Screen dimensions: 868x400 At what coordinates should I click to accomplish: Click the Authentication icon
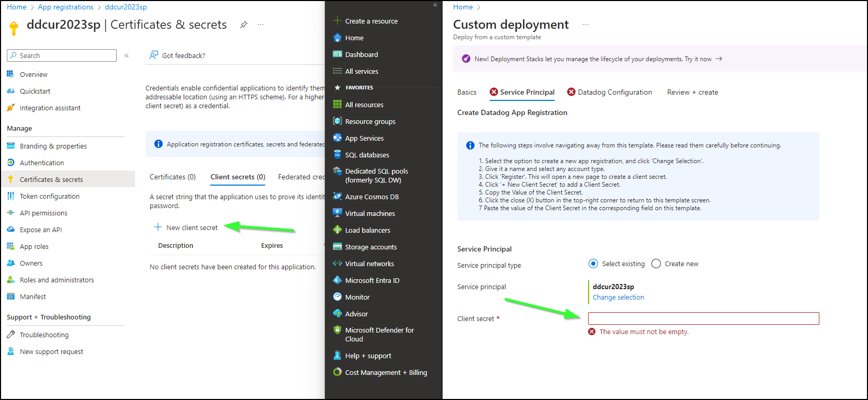pos(10,163)
